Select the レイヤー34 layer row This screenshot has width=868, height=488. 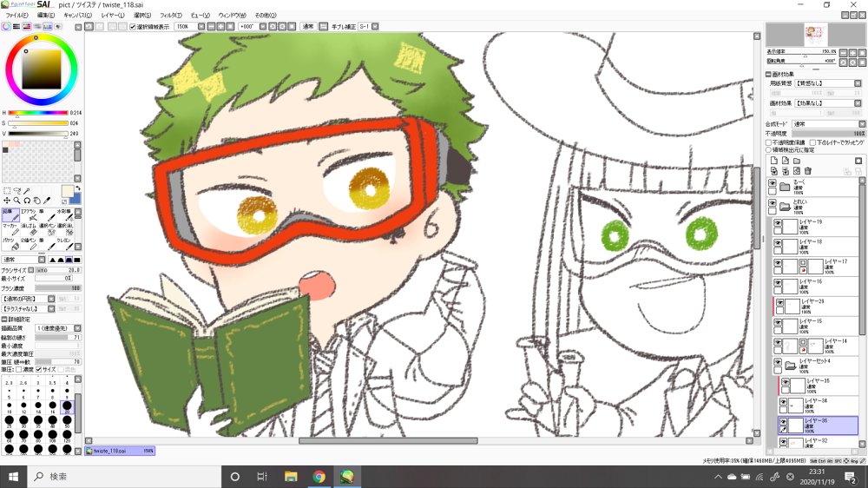coord(819,406)
